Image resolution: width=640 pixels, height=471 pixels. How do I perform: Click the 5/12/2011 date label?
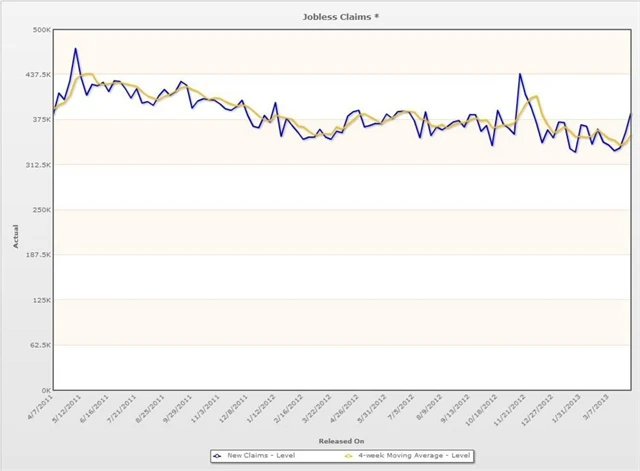pos(67,408)
